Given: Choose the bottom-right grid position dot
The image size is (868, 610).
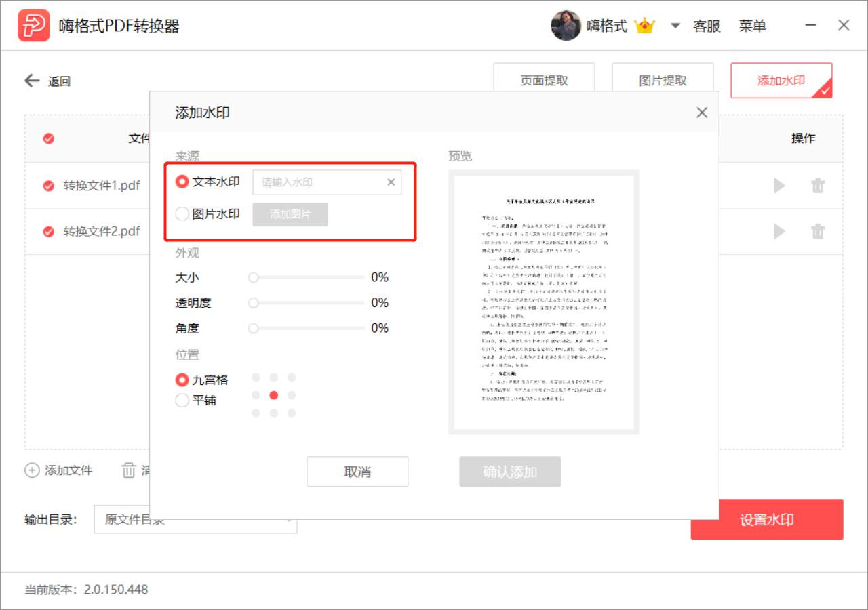Looking at the screenshot, I should pos(292,413).
